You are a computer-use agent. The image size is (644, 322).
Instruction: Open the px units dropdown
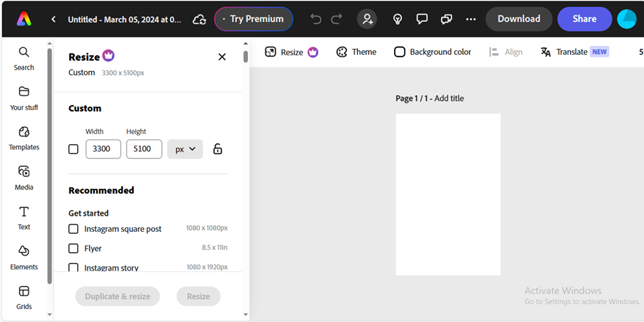click(x=185, y=149)
